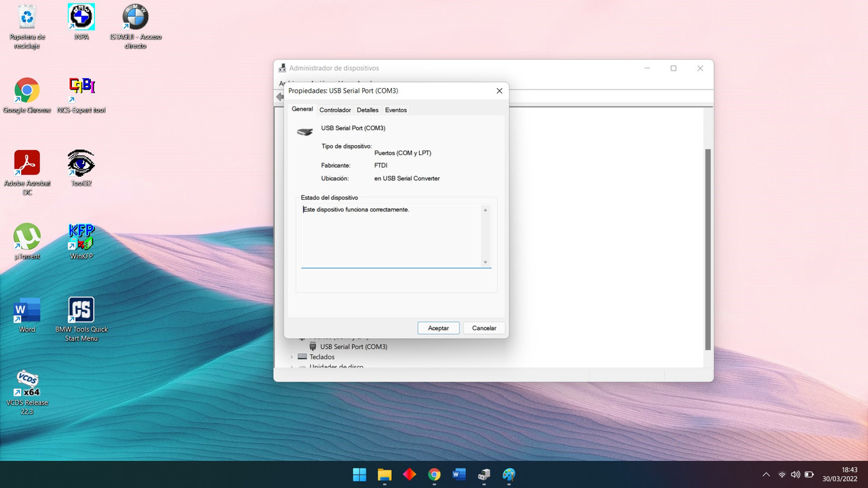
Task: Open the Paint app in taskbar
Action: (x=509, y=474)
